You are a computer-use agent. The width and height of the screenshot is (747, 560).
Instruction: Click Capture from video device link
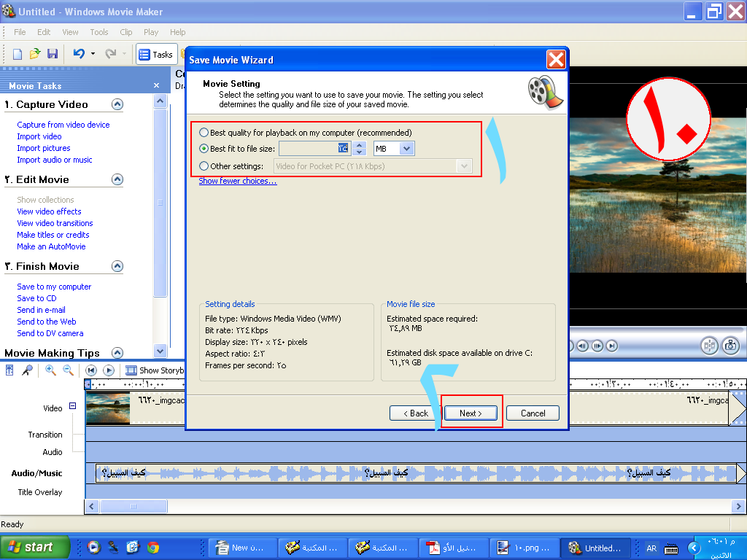tap(63, 125)
